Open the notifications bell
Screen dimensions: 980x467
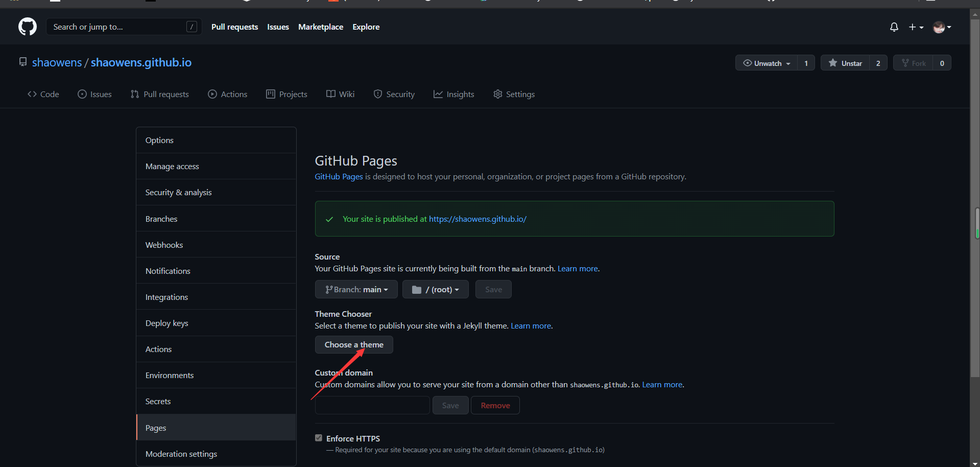(894, 27)
